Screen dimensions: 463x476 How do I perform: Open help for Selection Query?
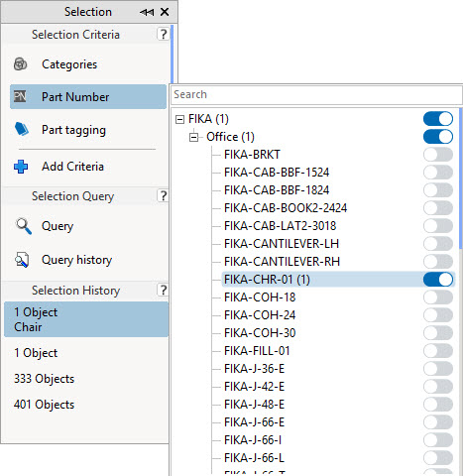tap(163, 195)
